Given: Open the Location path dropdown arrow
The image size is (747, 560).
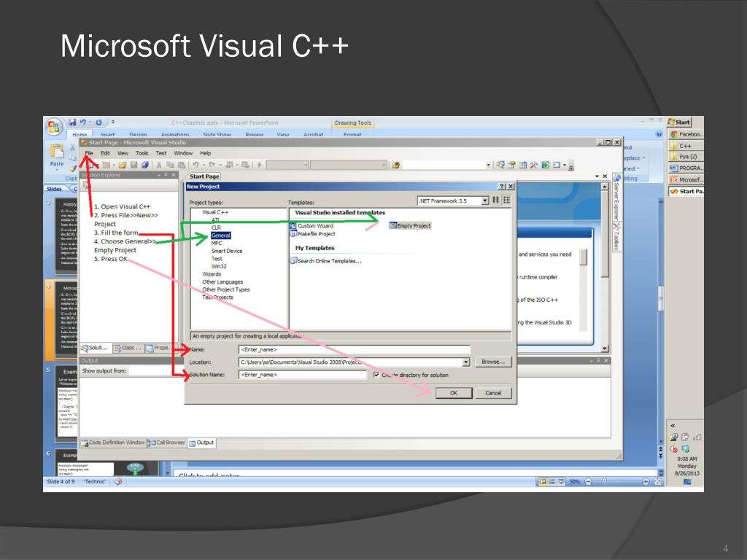Looking at the screenshot, I should pyautogui.click(x=465, y=362).
